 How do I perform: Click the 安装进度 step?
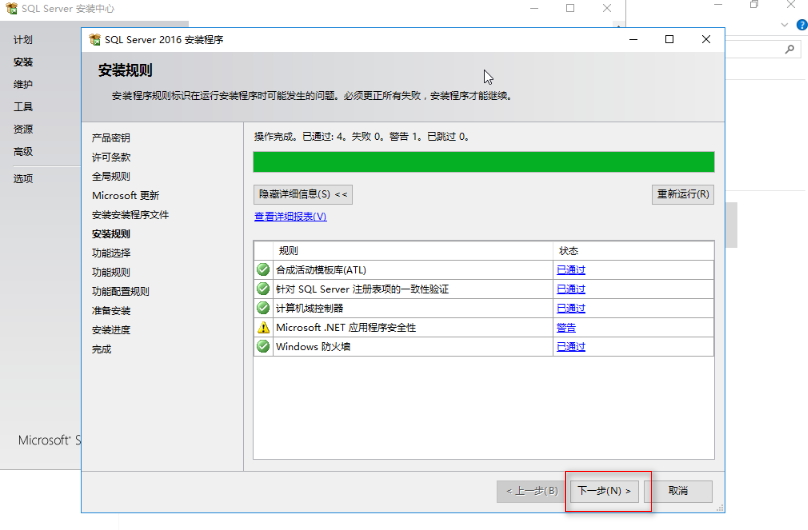(x=111, y=330)
